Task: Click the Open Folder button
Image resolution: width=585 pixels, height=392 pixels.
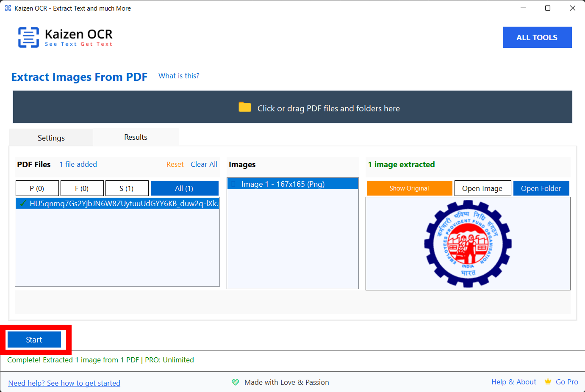Action: coord(541,188)
